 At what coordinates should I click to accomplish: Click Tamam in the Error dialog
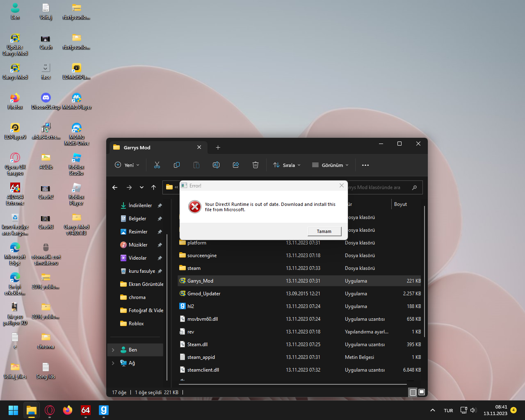click(324, 231)
